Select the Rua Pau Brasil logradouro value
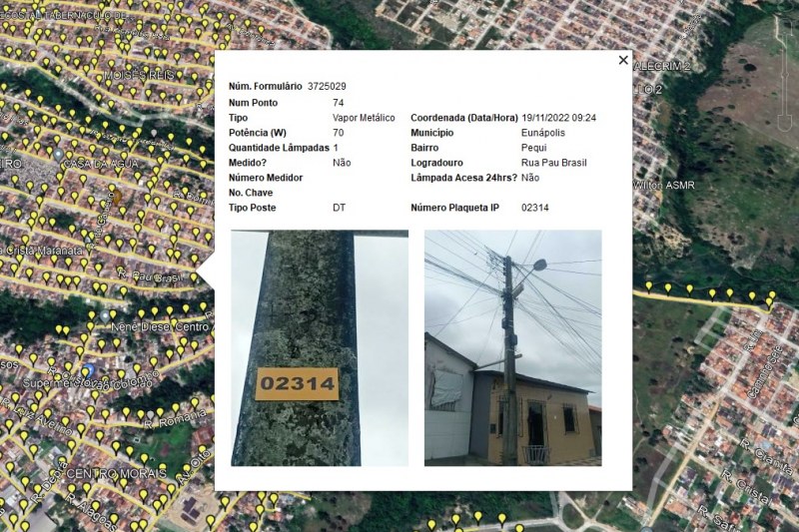Viewport: 799px width, 532px height. point(553,163)
